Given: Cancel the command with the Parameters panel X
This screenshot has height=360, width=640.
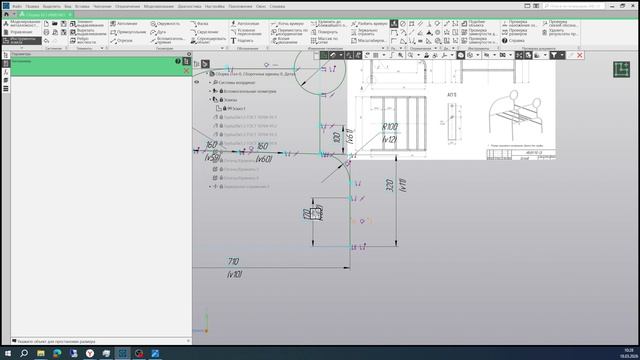Looking at the screenshot, I should 186,71.
